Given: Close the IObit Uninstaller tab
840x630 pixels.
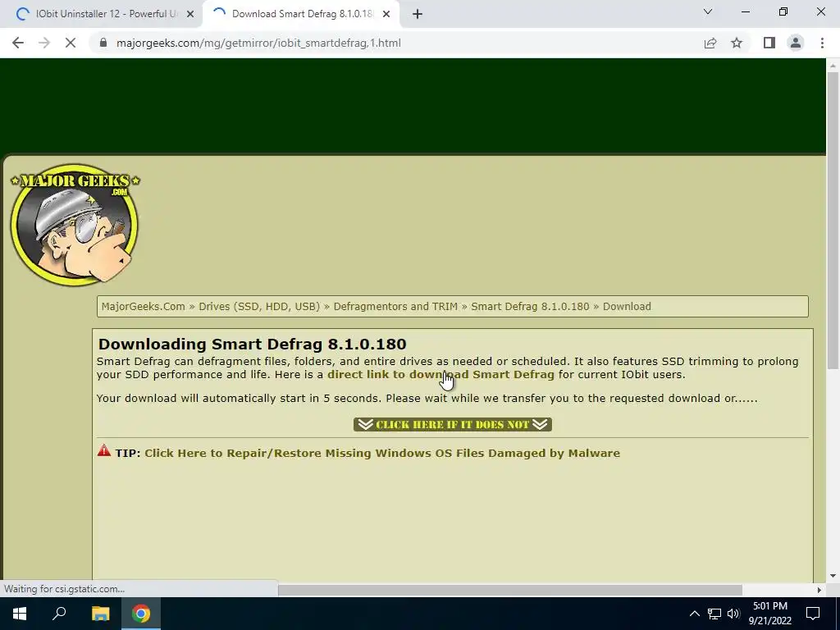Looking at the screenshot, I should [x=190, y=14].
